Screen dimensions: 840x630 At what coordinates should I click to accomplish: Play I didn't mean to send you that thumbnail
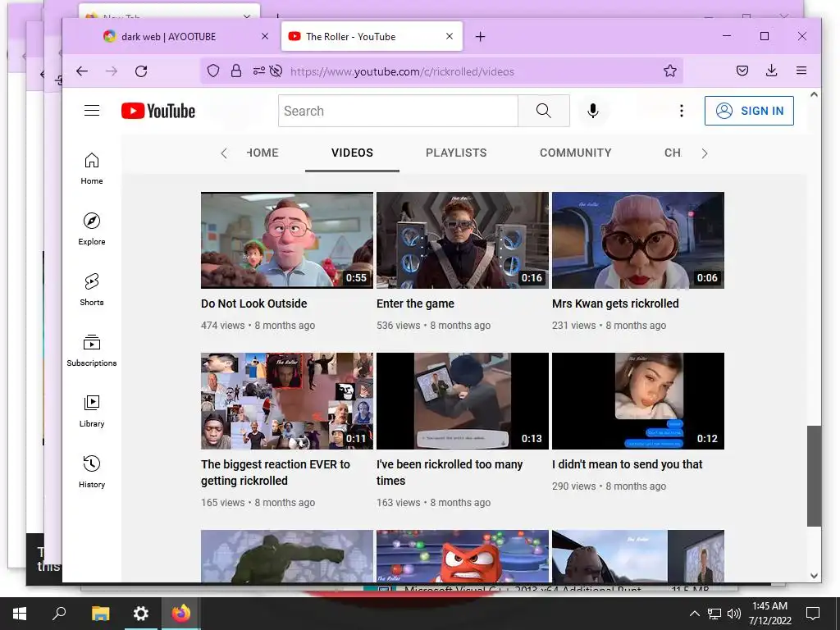(x=638, y=400)
